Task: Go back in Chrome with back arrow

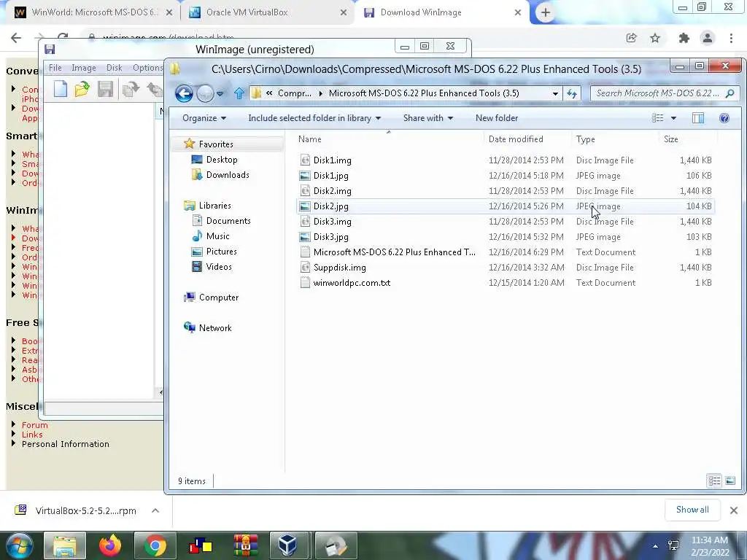Action: (16, 38)
